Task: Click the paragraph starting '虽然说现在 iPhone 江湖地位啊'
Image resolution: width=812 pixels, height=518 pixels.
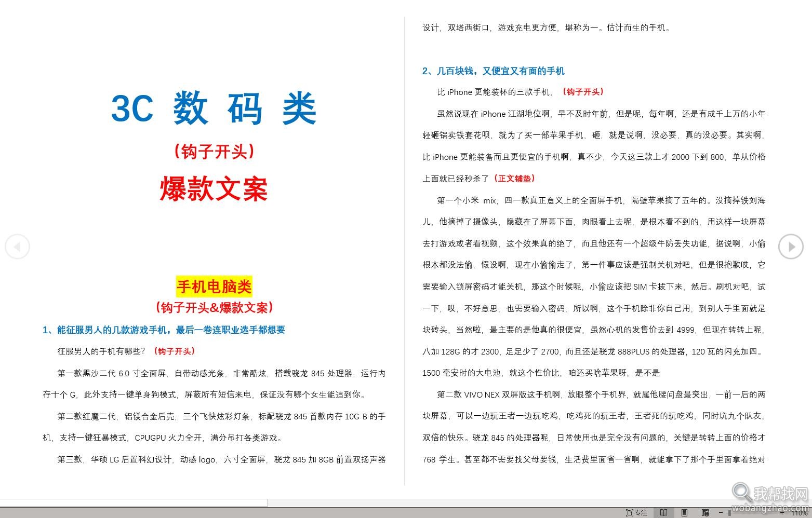Action: point(594,146)
